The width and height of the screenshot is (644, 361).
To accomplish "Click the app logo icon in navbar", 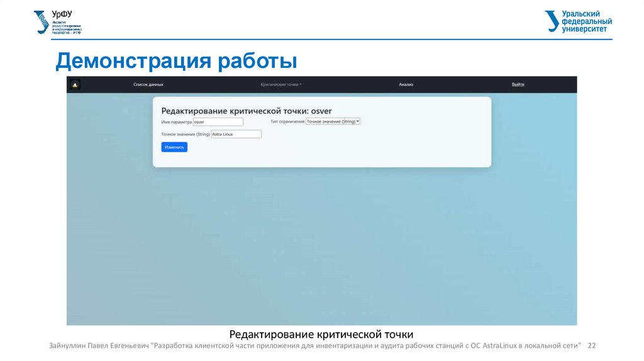I will tap(75, 85).
